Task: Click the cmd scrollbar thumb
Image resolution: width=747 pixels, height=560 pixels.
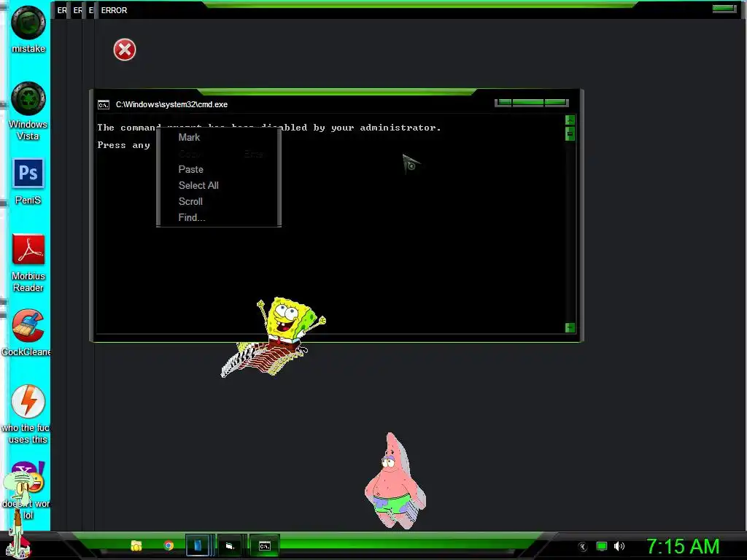Action: coord(570,134)
